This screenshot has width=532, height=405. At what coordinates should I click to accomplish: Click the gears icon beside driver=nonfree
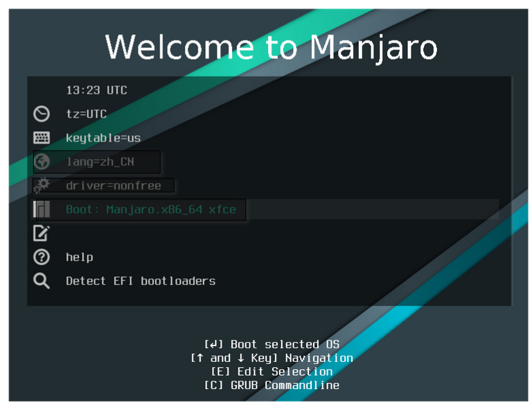(x=42, y=186)
